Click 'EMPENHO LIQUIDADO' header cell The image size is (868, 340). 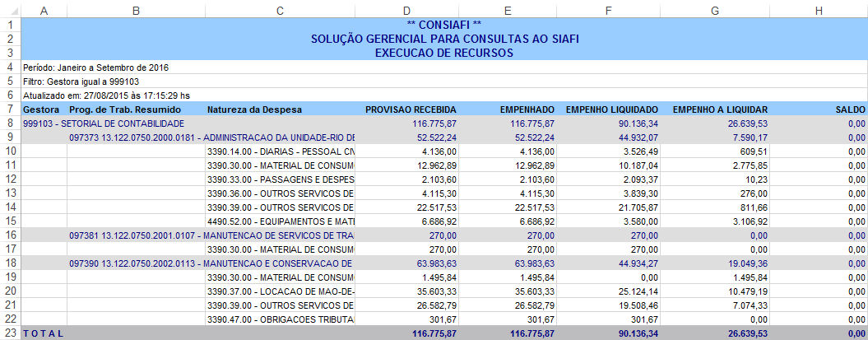coord(608,109)
